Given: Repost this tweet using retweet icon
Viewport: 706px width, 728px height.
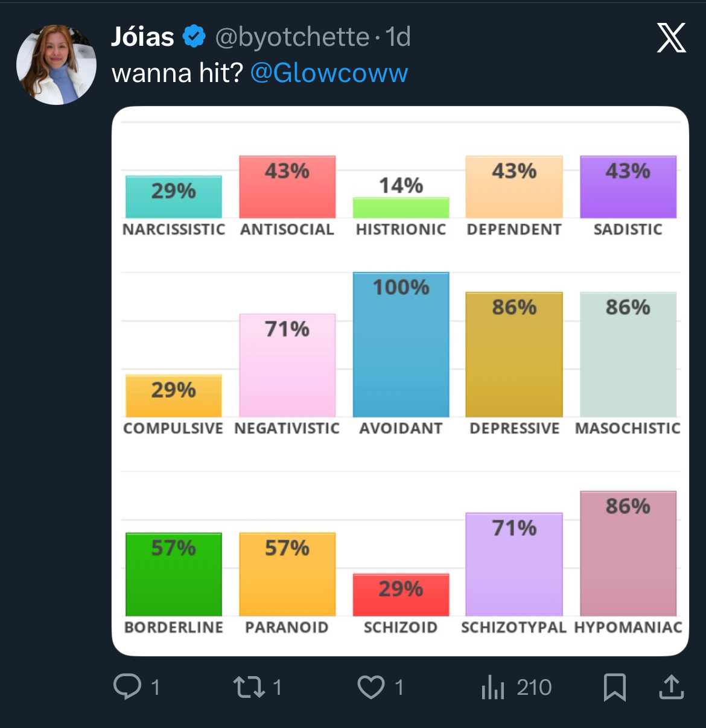Looking at the screenshot, I should 249,686.
